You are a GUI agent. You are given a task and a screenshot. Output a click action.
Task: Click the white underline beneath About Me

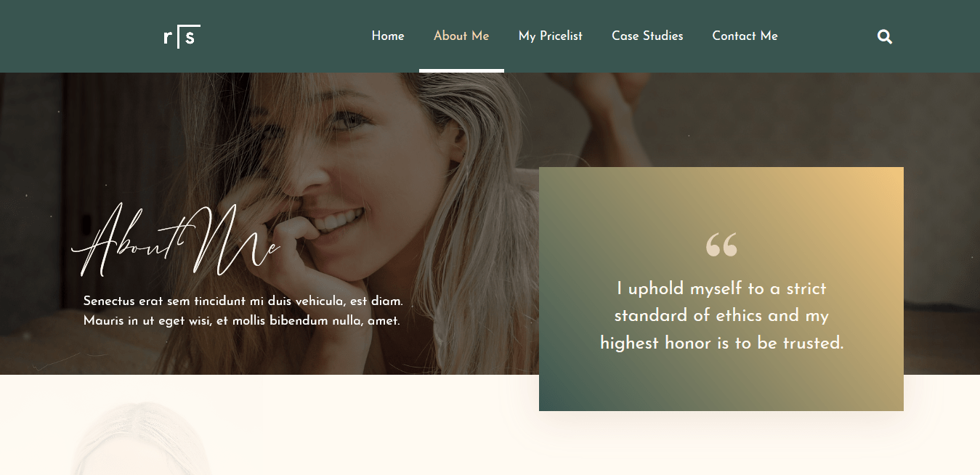[x=461, y=70]
